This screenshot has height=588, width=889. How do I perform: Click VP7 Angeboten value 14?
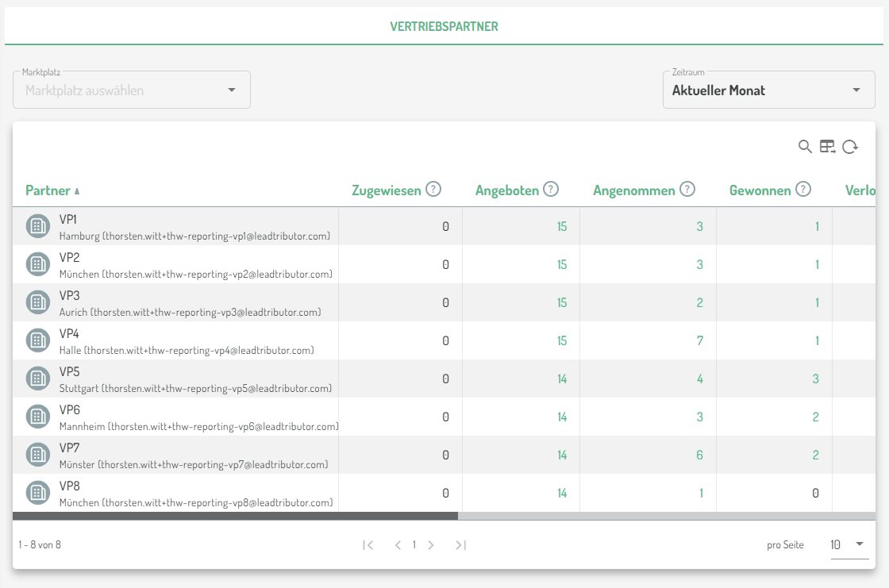click(562, 455)
